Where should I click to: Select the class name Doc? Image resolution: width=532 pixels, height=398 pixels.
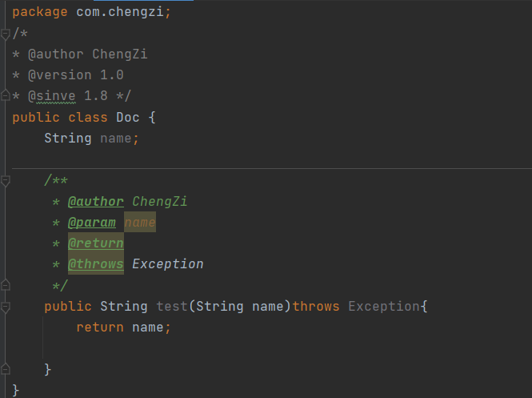(128, 117)
